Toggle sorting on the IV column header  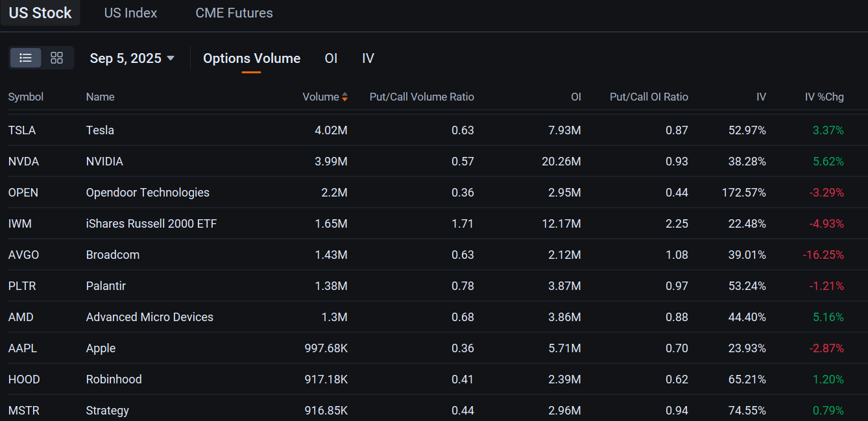coord(760,96)
